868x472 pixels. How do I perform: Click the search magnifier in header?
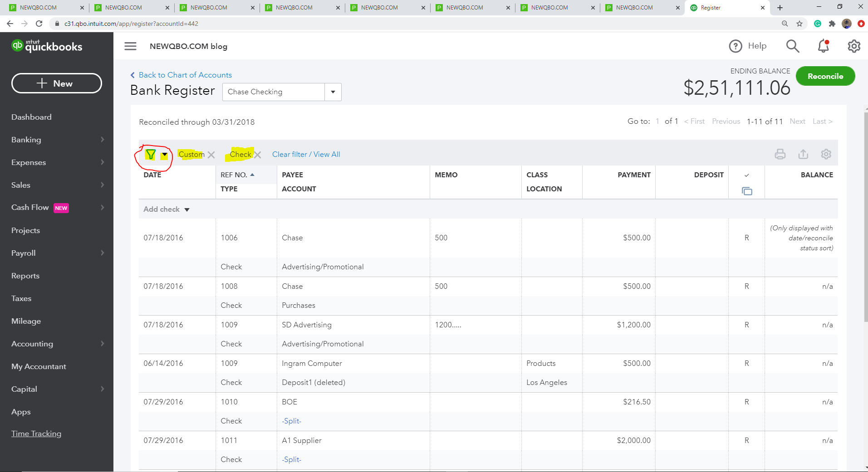point(793,46)
